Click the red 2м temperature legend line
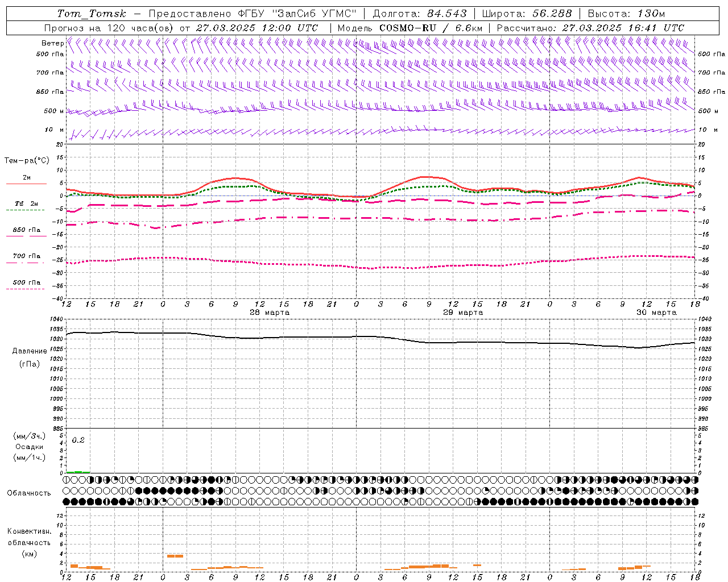The image size is (728, 582). pos(26,184)
